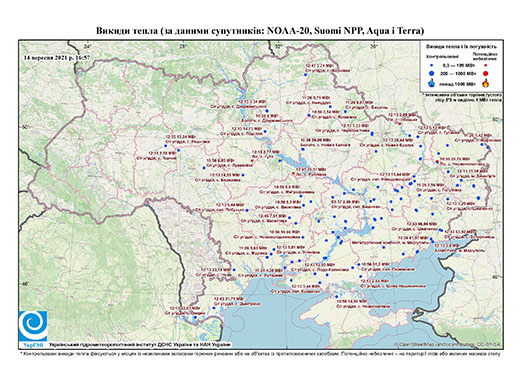
Task: Click the small blue dot legend symbol
Action: (431, 66)
